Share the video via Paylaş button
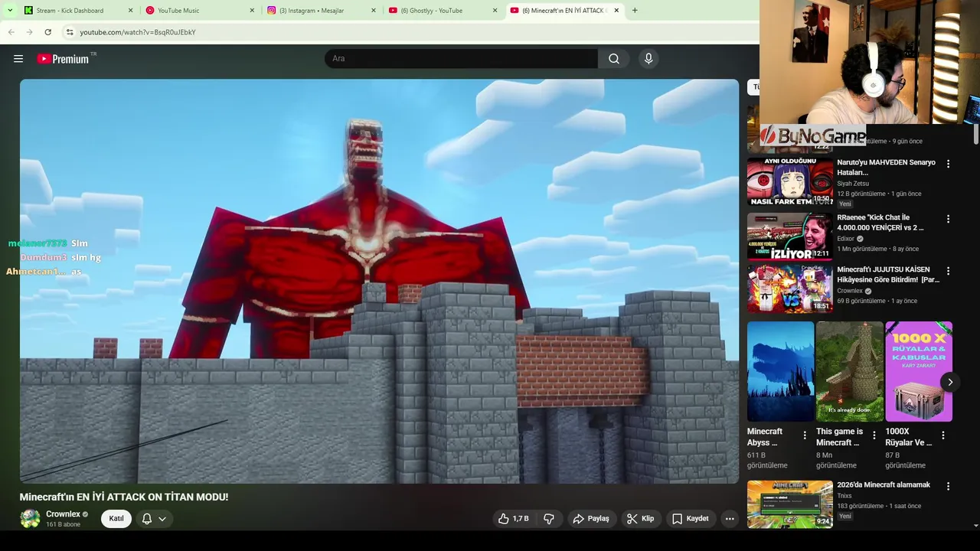 coord(591,519)
